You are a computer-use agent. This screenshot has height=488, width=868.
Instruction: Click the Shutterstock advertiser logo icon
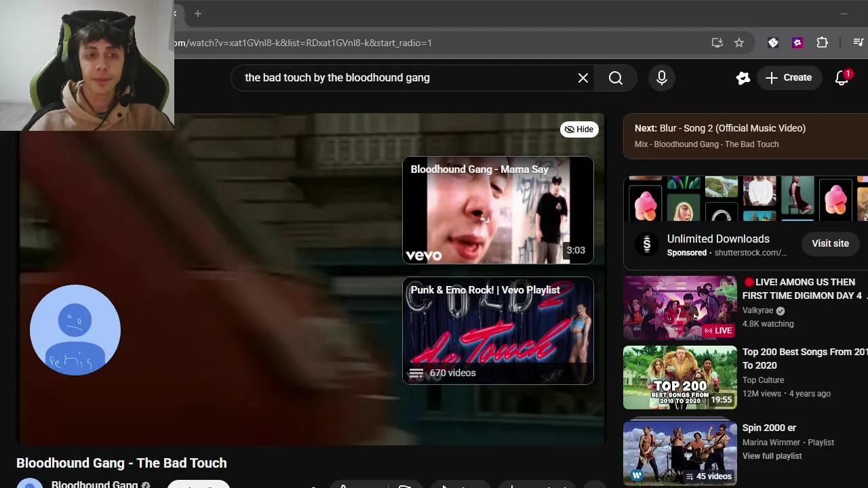646,244
